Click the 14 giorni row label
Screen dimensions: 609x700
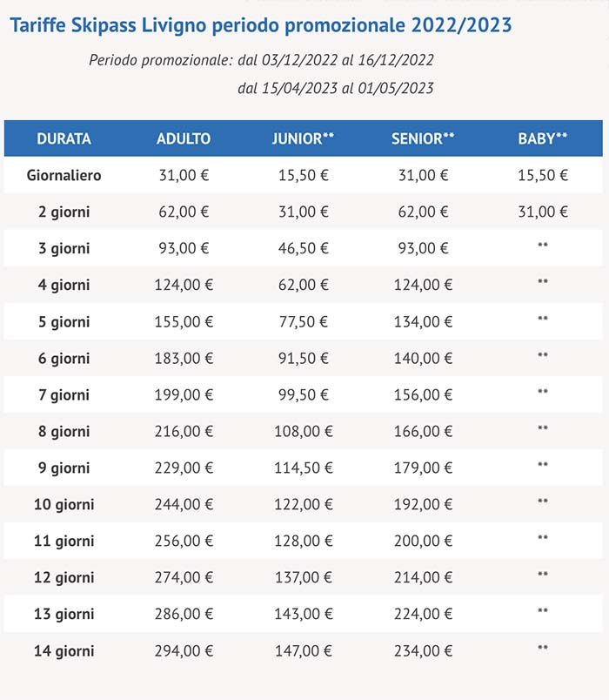click(x=64, y=650)
